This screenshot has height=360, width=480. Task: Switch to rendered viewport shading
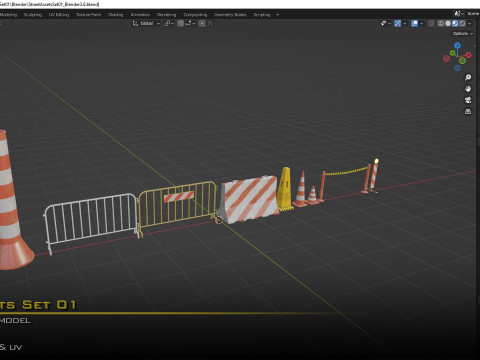coord(462,23)
